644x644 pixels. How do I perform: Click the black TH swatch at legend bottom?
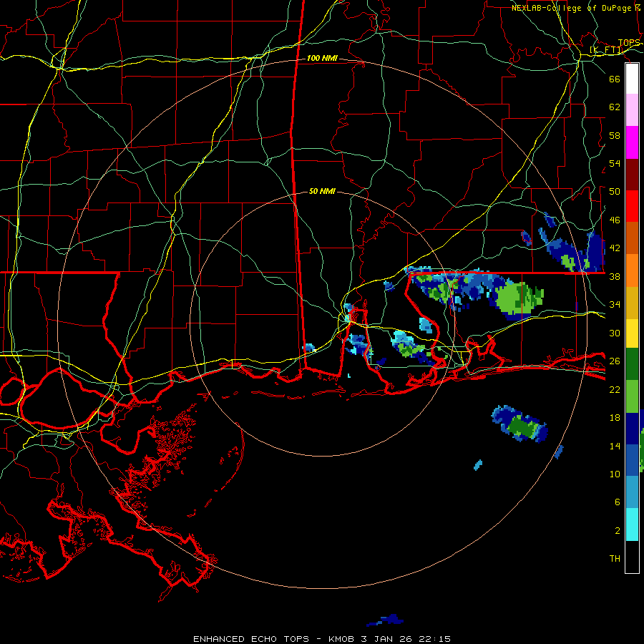click(x=632, y=557)
